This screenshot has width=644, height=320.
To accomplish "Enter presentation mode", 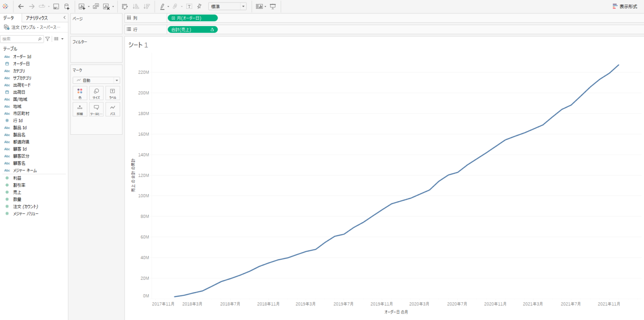I will click(274, 6).
